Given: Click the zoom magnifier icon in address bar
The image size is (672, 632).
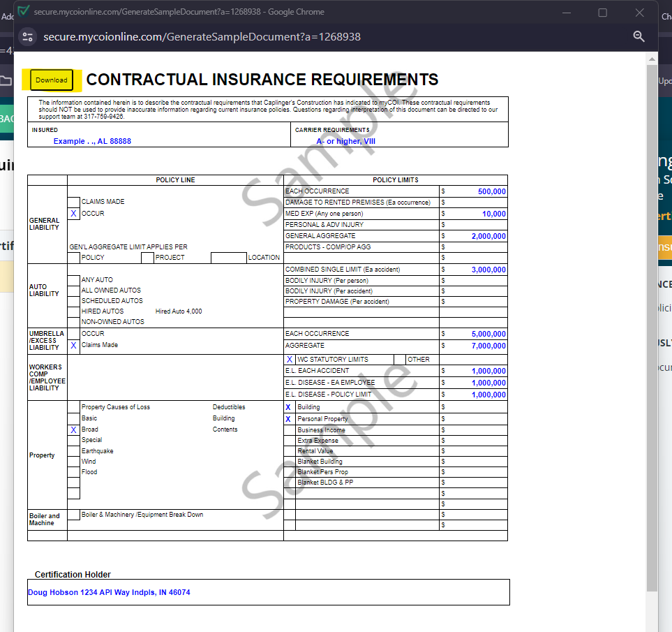Looking at the screenshot, I should [638, 36].
